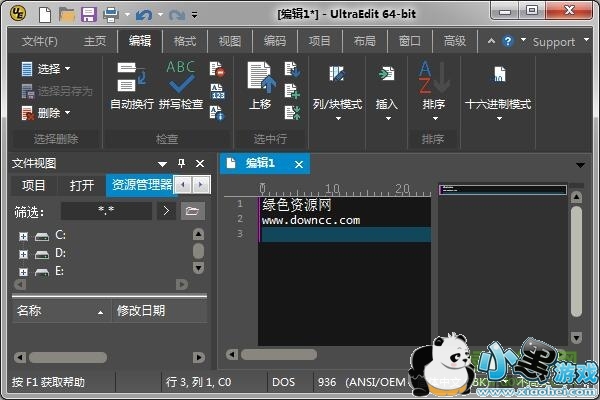Create a new file from quick toolbar
600x400 pixels.
(x=45, y=15)
